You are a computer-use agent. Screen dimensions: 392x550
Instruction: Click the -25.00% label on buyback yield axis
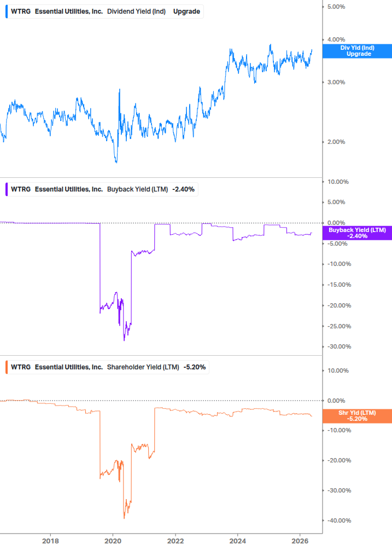[x=339, y=326]
